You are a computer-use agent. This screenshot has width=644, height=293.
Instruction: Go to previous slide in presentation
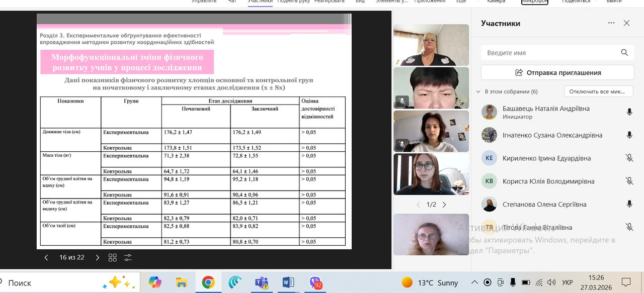[46, 257]
